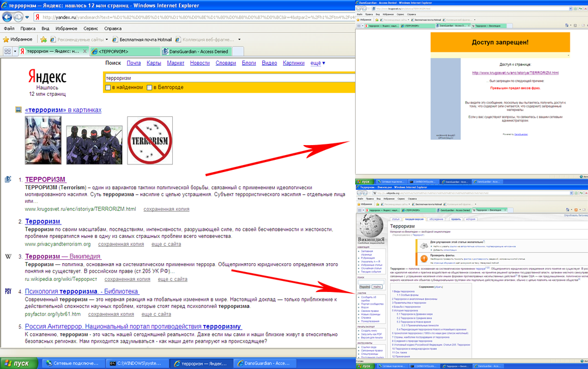588x369 pixels.
Task: Open the Файл menu in Yandex window
Action: (9, 28)
